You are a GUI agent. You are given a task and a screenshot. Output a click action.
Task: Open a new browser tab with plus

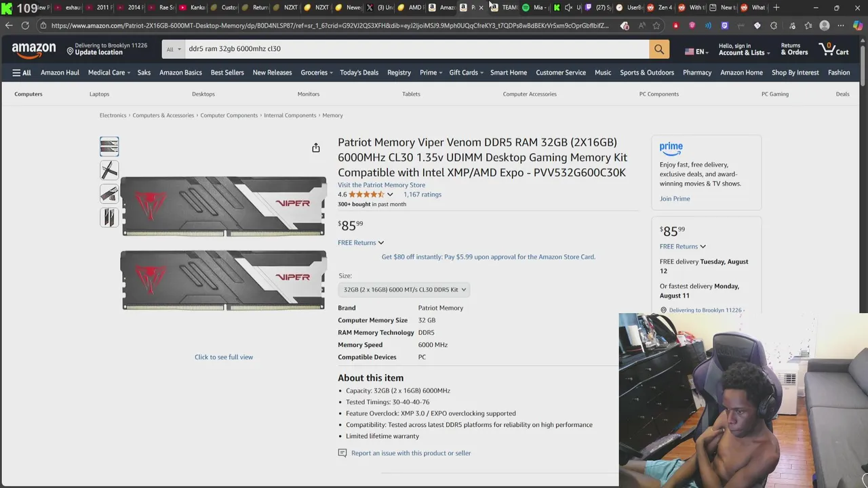776,7
